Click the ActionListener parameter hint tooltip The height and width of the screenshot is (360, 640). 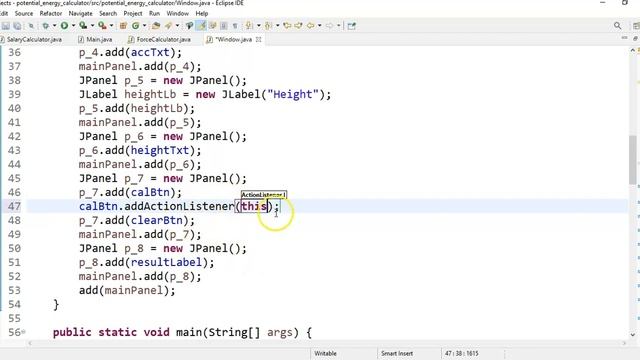pyautogui.click(x=264, y=195)
